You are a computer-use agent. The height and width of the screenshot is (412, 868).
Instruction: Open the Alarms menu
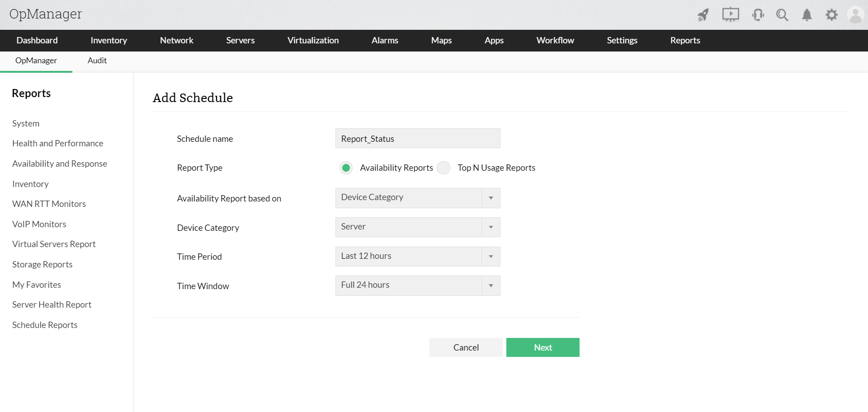[385, 40]
